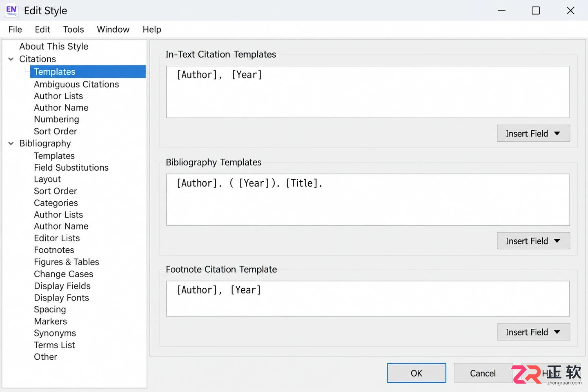Image resolution: width=588 pixels, height=392 pixels.
Task: Open the Figures & Tables settings
Action: (x=67, y=262)
